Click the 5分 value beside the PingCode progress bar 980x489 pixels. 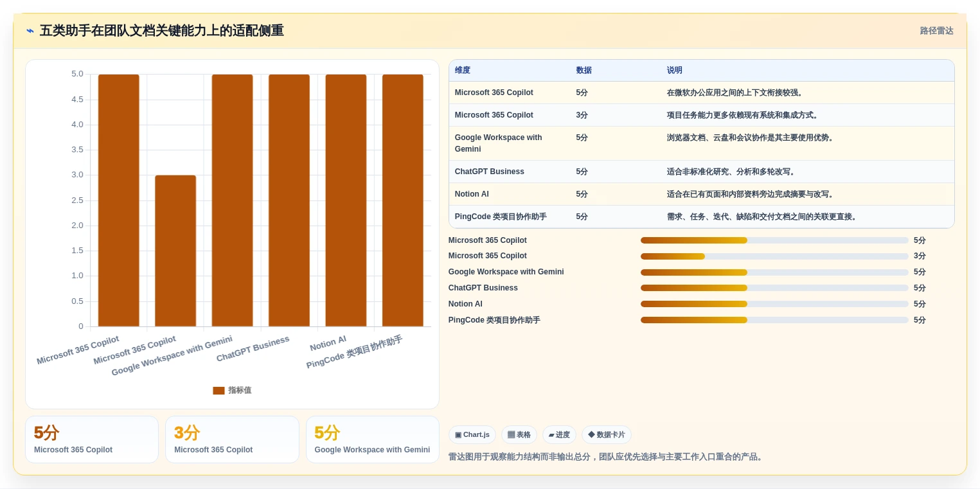(x=920, y=320)
